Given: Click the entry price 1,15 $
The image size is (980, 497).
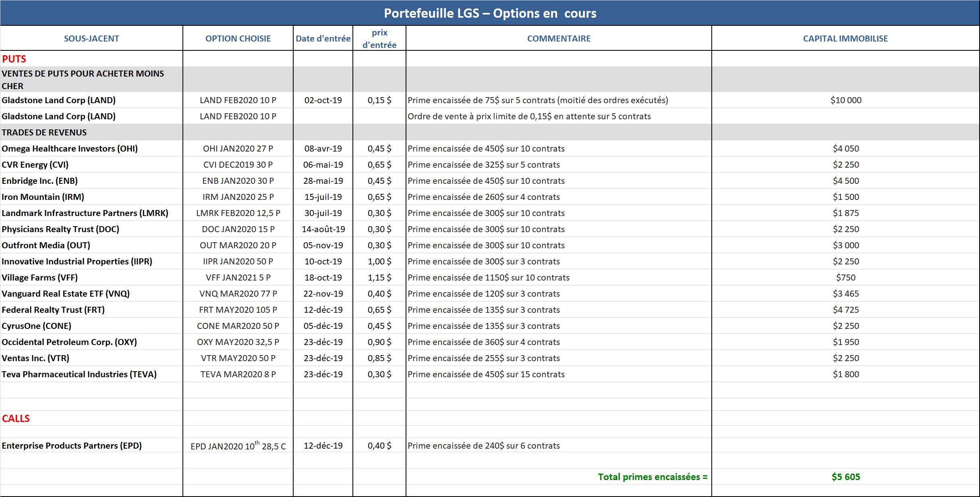Looking at the screenshot, I should pyautogui.click(x=379, y=277).
